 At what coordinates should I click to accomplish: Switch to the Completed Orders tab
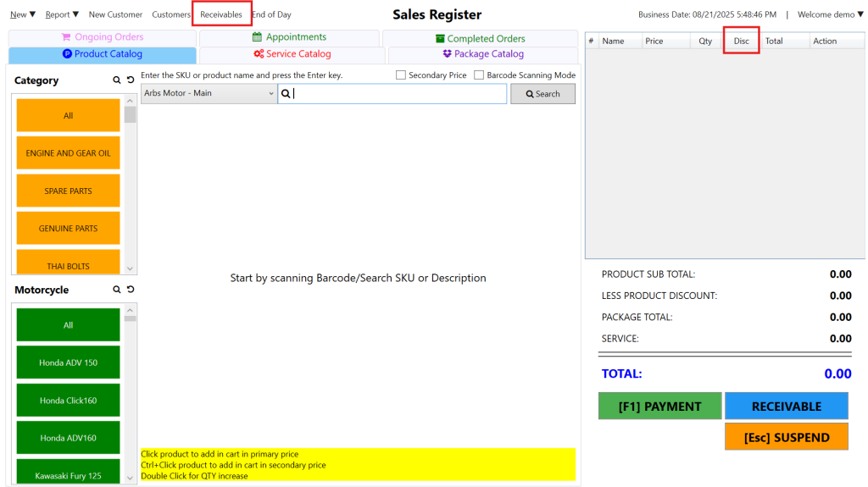[479, 38]
